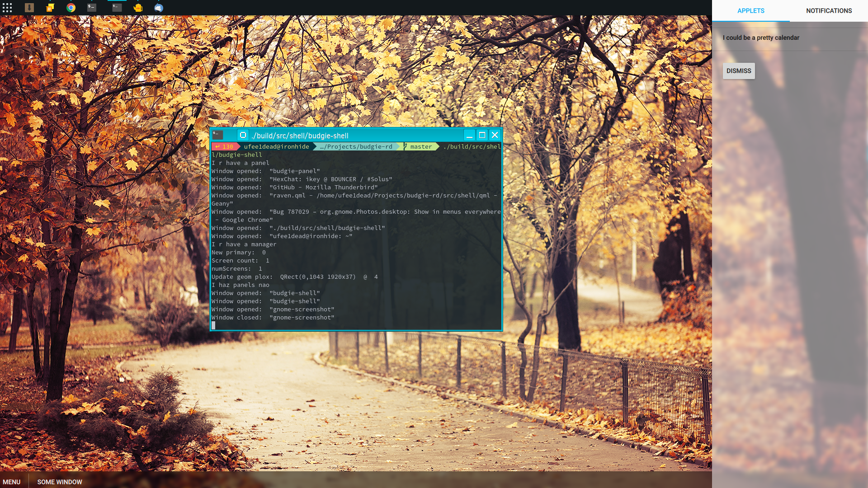Click the terminal title './build/src/shell/budgie-shell'
This screenshot has height=488, width=868.
(x=300, y=136)
